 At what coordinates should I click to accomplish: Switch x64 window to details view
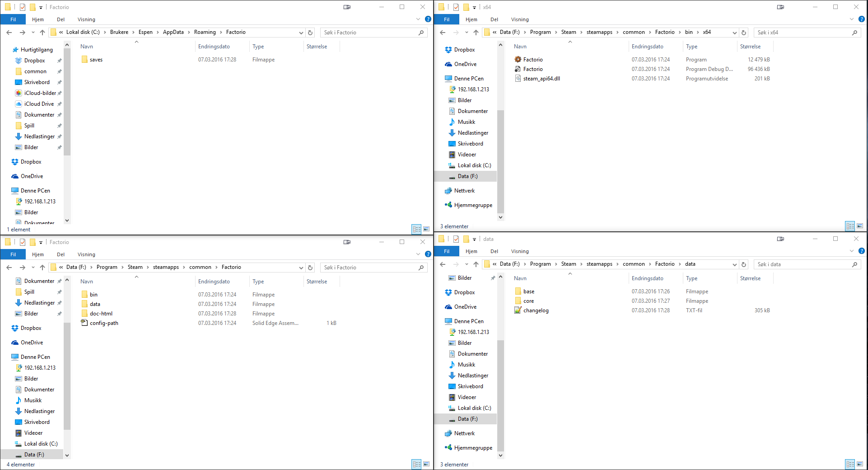point(850,226)
